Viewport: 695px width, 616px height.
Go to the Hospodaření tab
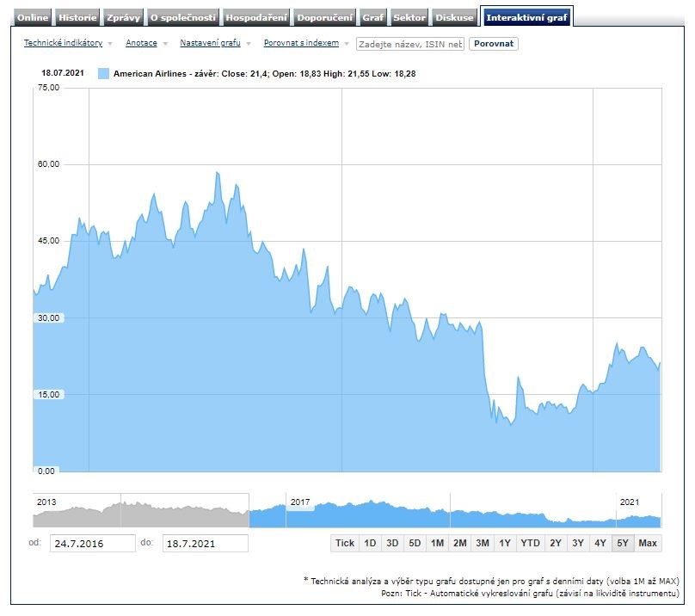coord(256,17)
